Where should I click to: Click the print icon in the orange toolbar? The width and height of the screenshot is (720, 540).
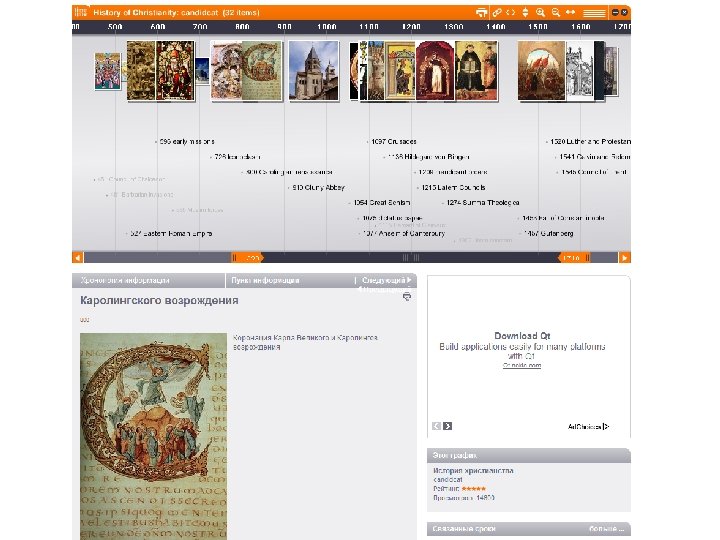pos(481,12)
